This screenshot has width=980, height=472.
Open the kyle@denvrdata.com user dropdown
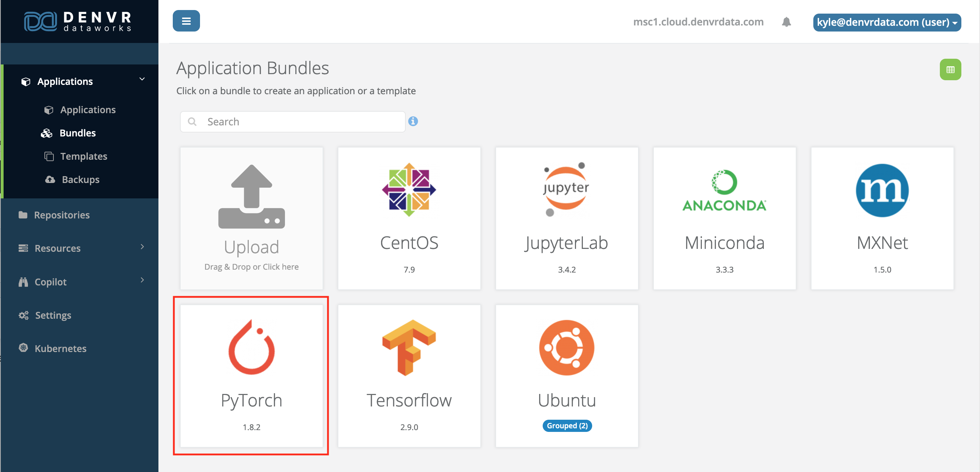(886, 23)
